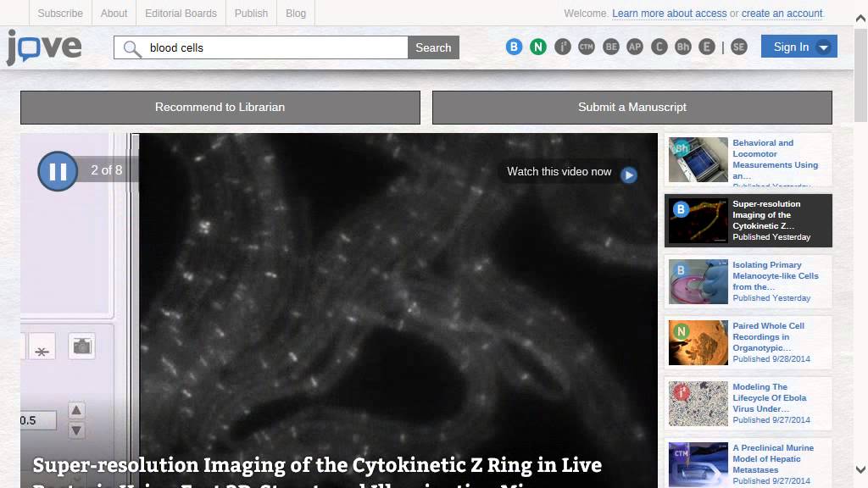Image resolution: width=868 pixels, height=488 pixels.
Task: Open the Publish menu item
Action: [251, 14]
